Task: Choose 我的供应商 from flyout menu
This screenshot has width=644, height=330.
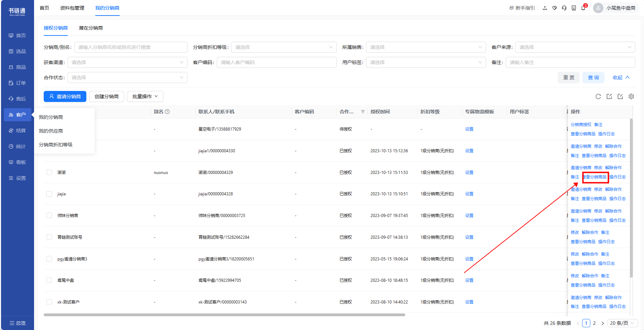Action: click(x=51, y=131)
